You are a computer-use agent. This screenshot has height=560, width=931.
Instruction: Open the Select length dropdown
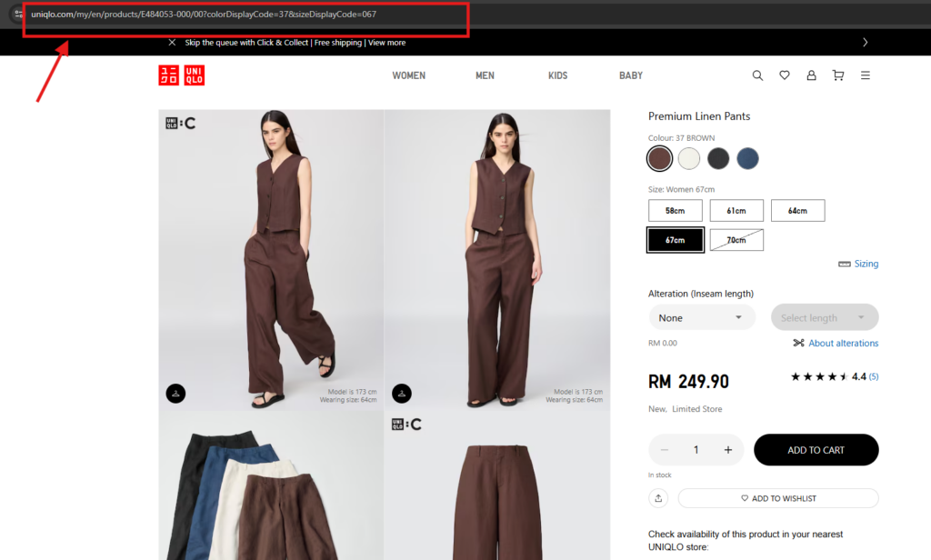[x=824, y=317]
